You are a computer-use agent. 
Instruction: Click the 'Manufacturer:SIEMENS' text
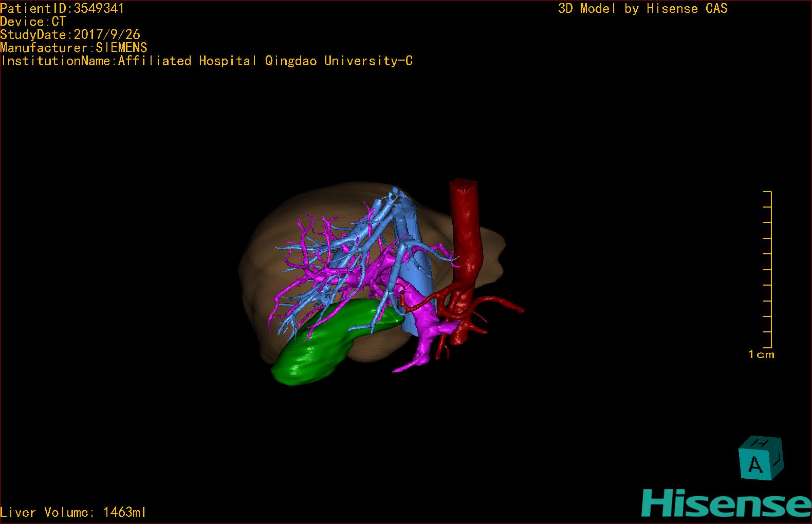coord(73,48)
